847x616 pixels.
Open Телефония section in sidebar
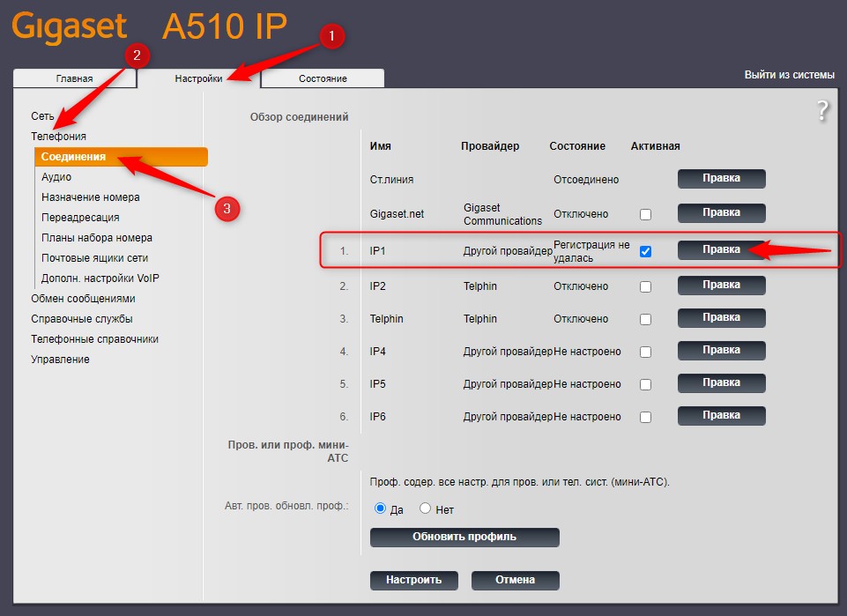coord(58,136)
